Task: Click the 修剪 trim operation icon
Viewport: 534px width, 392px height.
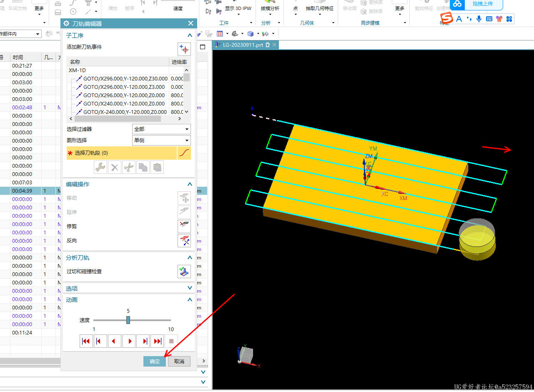Action: click(x=184, y=226)
